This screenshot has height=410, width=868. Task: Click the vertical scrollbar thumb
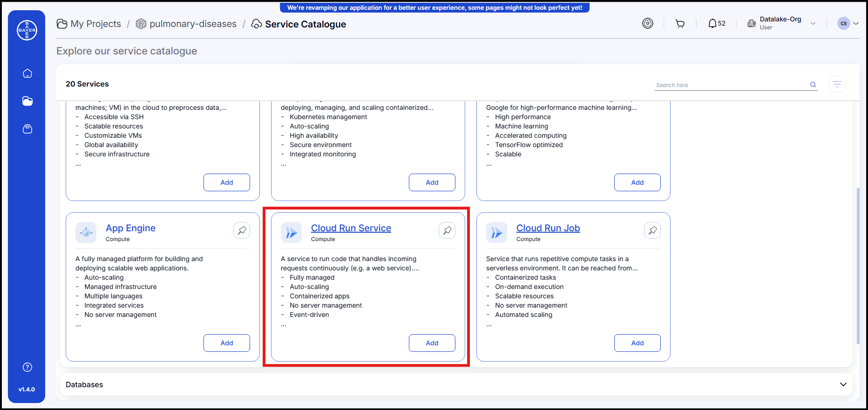pyautogui.click(x=858, y=266)
